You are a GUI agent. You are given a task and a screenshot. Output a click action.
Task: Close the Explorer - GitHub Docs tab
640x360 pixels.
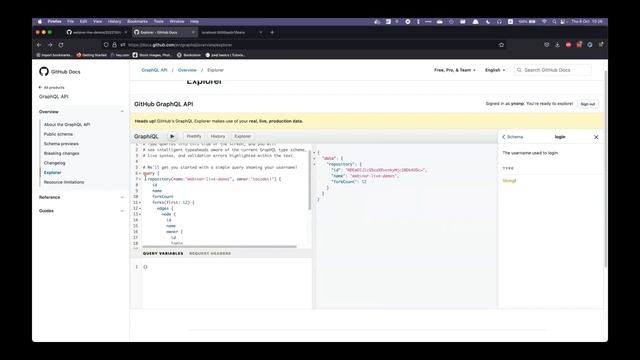pos(193,32)
